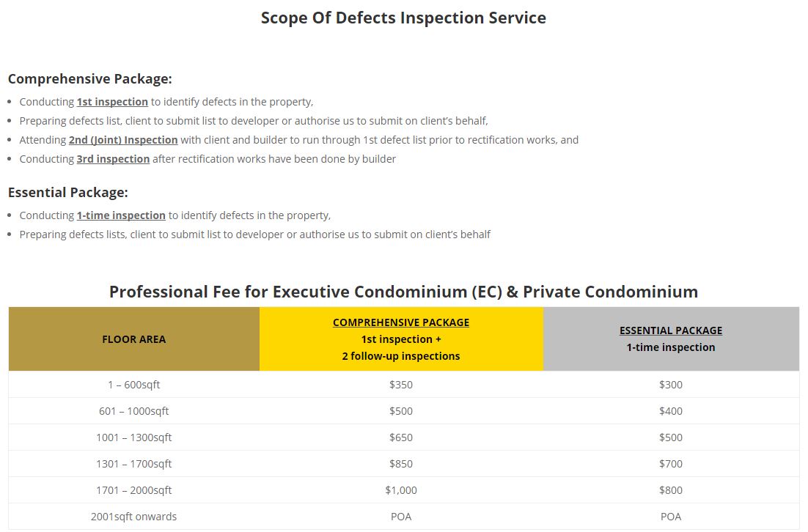The image size is (808, 532).
Task: Click the '2001sqft onwards' row label
Action: (x=134, y=517)
